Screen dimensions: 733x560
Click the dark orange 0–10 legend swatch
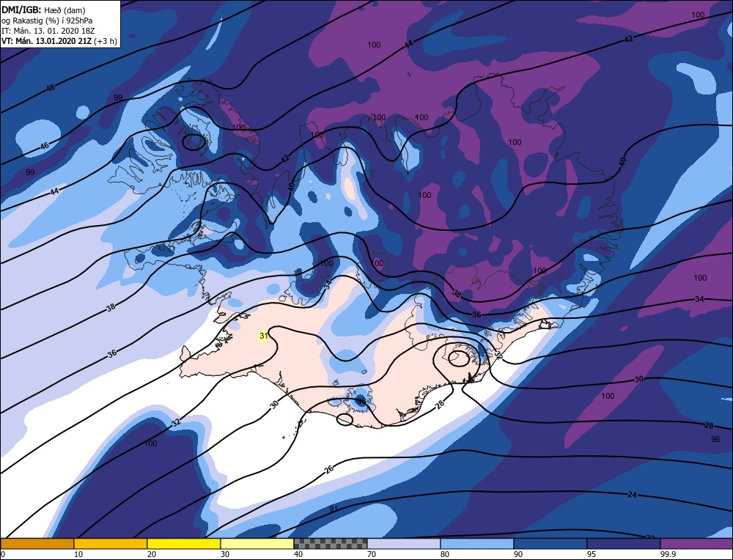click(37, 543)
